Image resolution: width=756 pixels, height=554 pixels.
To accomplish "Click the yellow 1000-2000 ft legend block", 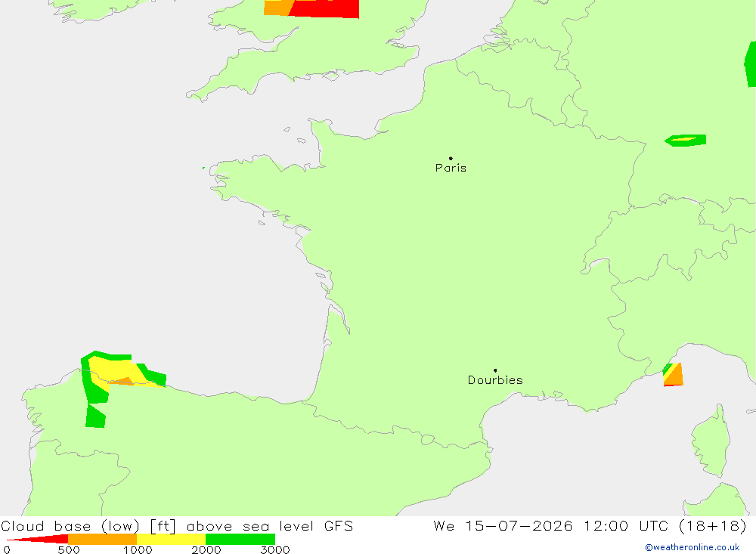I will click(x=171, y=539).
